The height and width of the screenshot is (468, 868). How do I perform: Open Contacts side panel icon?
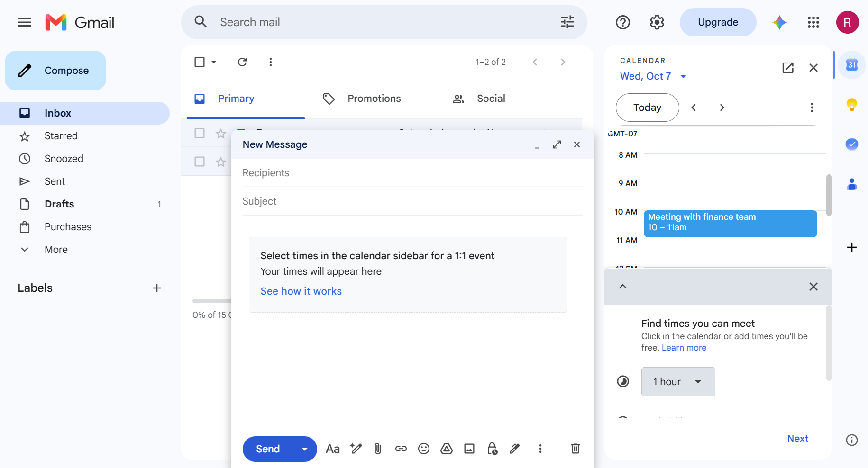(852, 184)
